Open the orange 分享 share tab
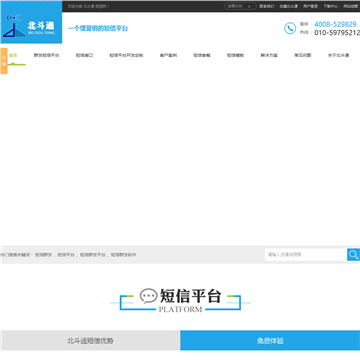Viewport: 360px width, 360px height. [4, 61]
